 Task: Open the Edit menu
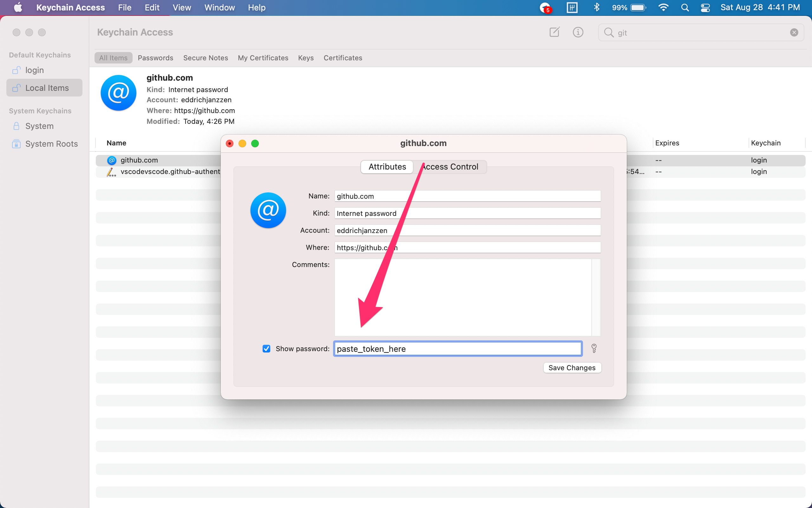(152, 7)
